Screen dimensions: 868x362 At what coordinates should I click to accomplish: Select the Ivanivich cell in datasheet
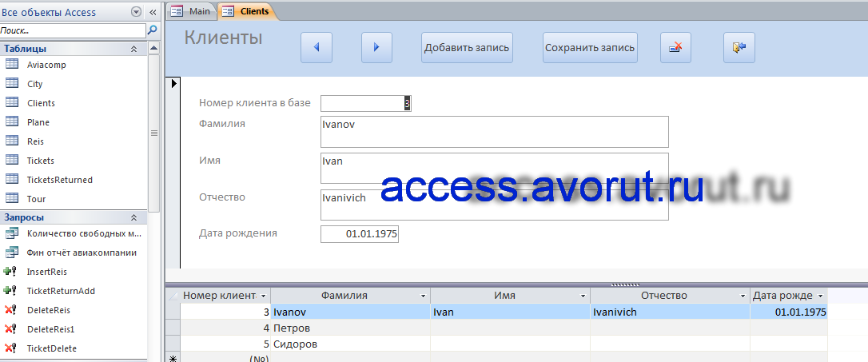coord(671,312)
